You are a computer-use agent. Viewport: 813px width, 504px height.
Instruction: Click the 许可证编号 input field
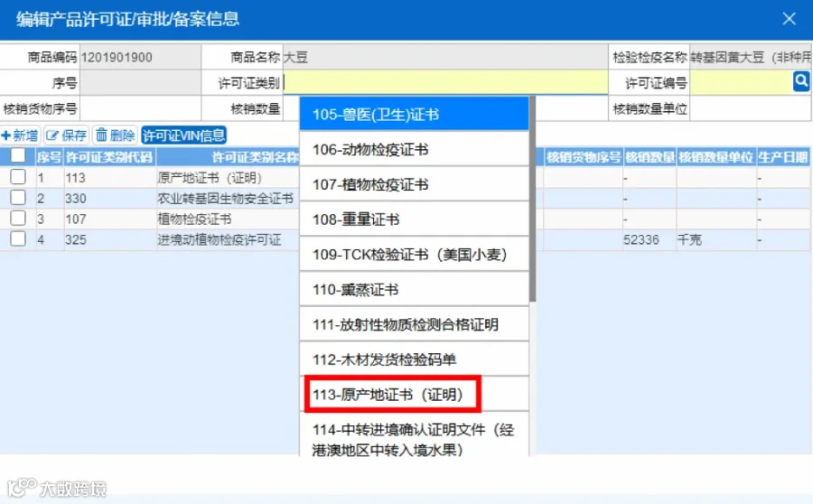coord(741,82)
